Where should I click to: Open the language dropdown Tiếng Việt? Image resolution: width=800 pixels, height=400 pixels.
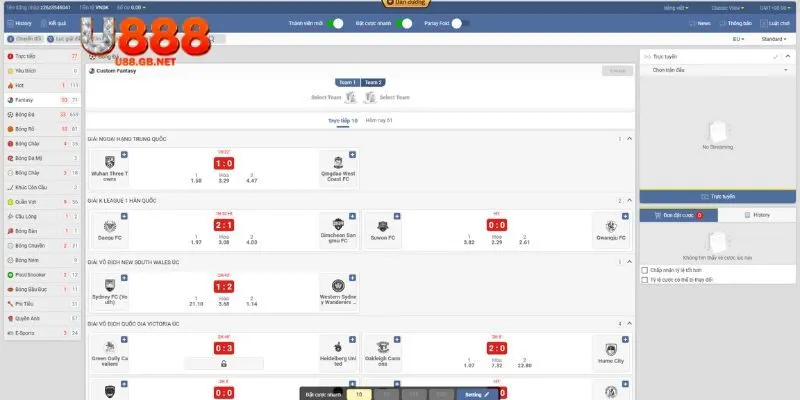(x=677, y=8)
